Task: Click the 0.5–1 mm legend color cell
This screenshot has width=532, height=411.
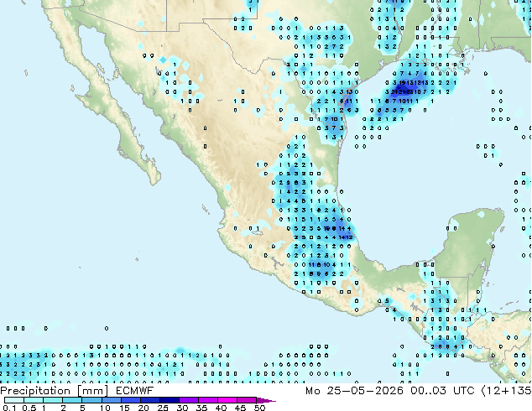Action: pos(34,400)
